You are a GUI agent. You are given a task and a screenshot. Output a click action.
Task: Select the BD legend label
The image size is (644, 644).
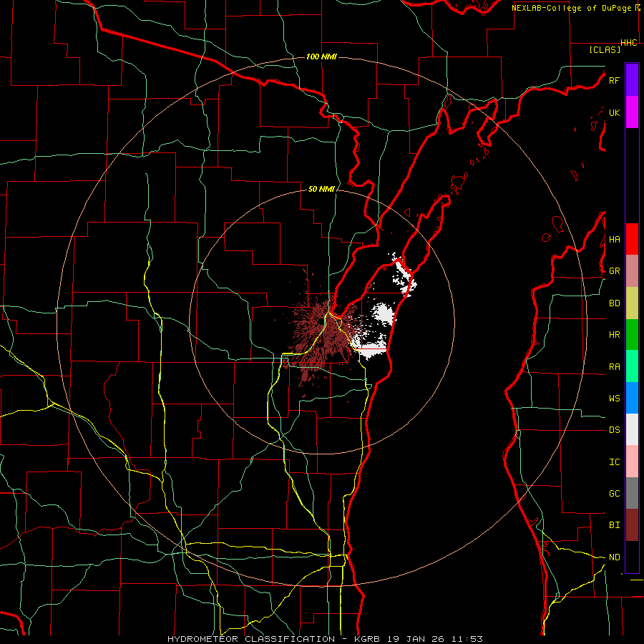tap(614, 303)
